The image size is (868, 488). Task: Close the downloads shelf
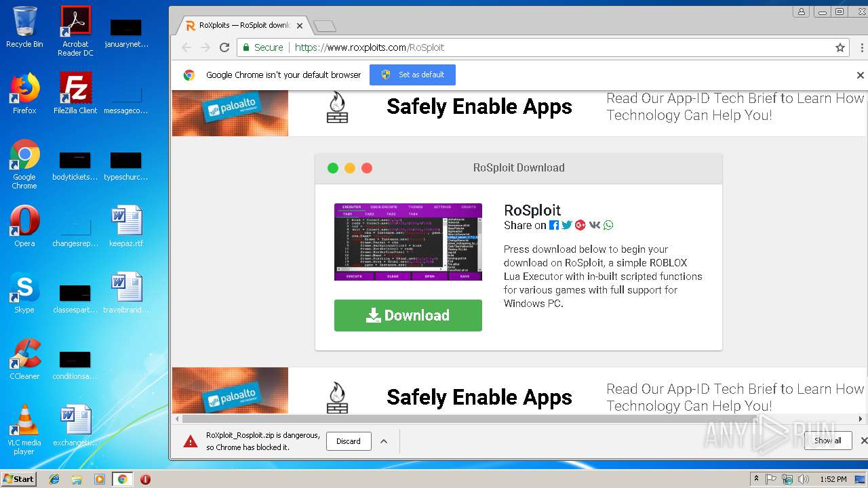coord(863,441)
